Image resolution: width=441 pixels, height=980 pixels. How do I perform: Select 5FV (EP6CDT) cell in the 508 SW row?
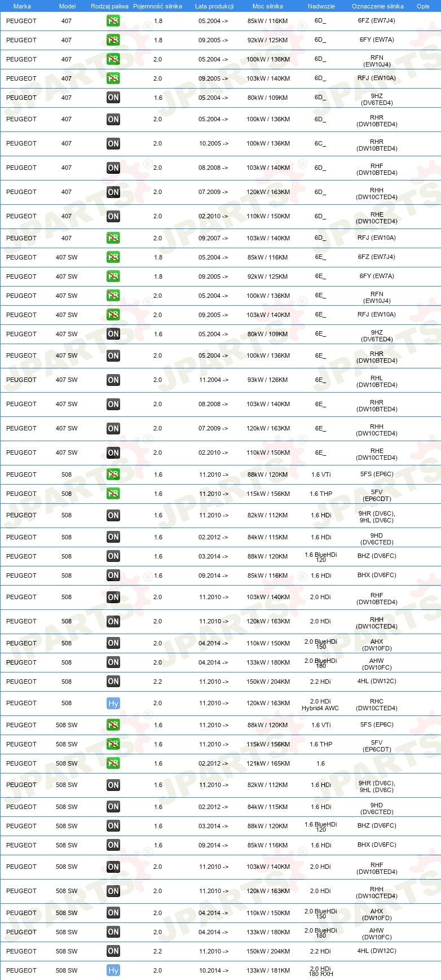(377, 746)
